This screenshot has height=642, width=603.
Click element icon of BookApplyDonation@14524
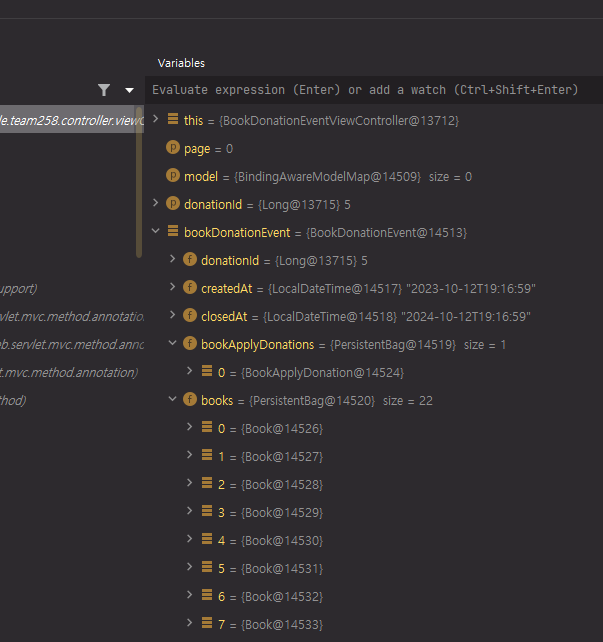point(207,371)
